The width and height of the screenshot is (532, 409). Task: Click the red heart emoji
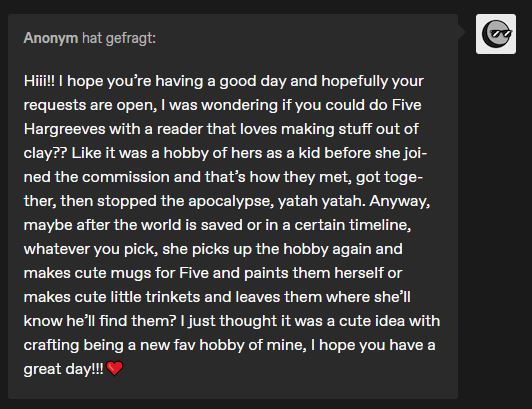click(x=115, y=368)
